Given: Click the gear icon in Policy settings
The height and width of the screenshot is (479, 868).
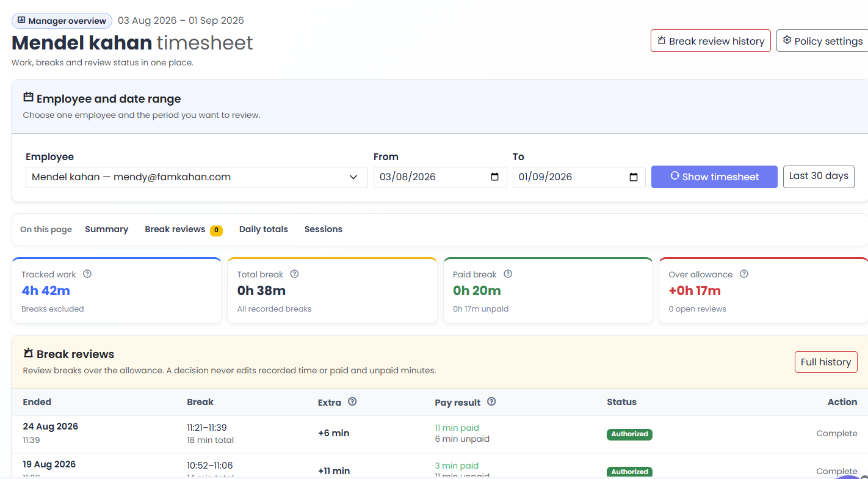Looking at the screenshot, I should tap(787, 40).
